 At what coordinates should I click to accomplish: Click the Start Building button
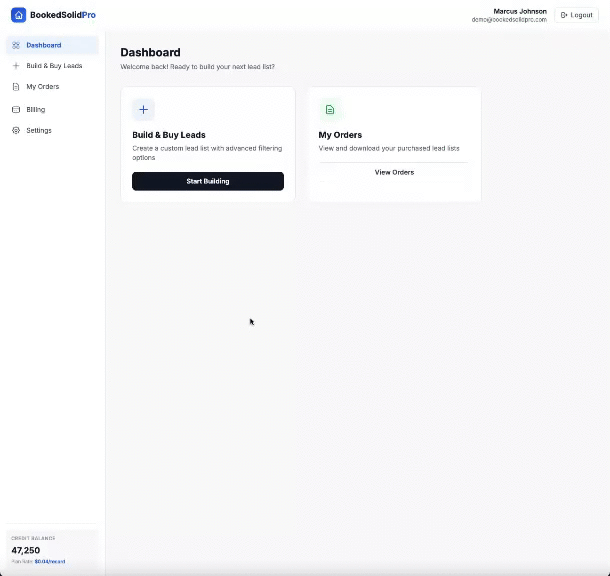(x=208, y=181)
